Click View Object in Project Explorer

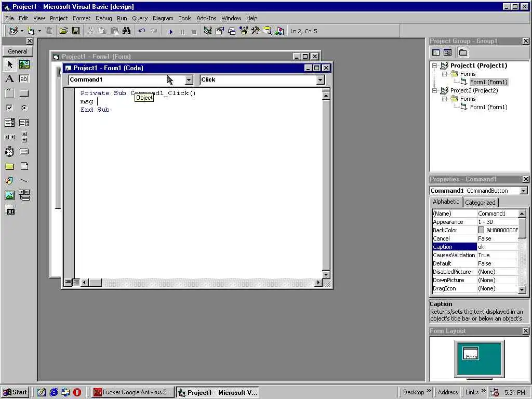(x=447, y=52)
